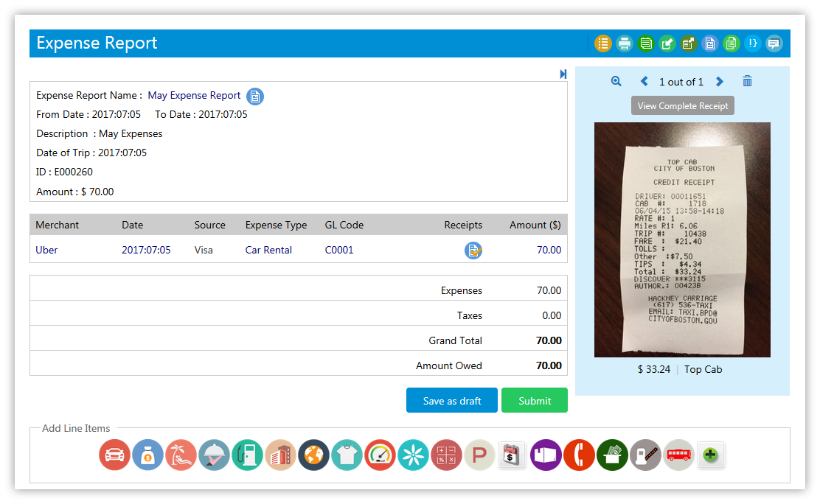The image size is (820, 504).
Task: Click the '1 out of 1' receipt counter
Action: 681,82
